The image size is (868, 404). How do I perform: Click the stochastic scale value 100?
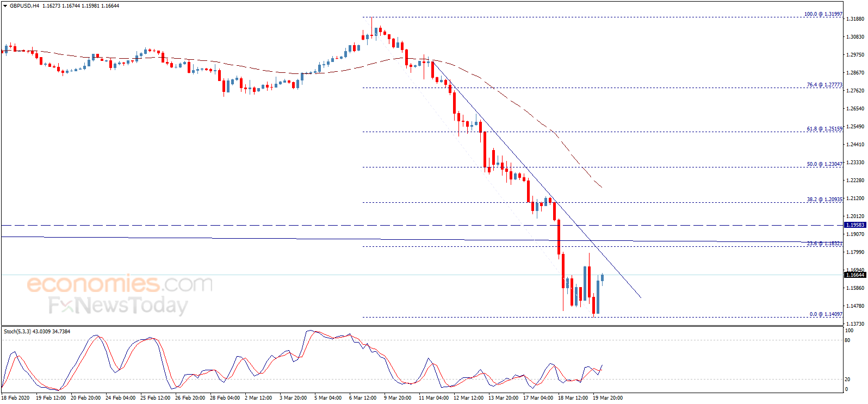pos(849,331)
